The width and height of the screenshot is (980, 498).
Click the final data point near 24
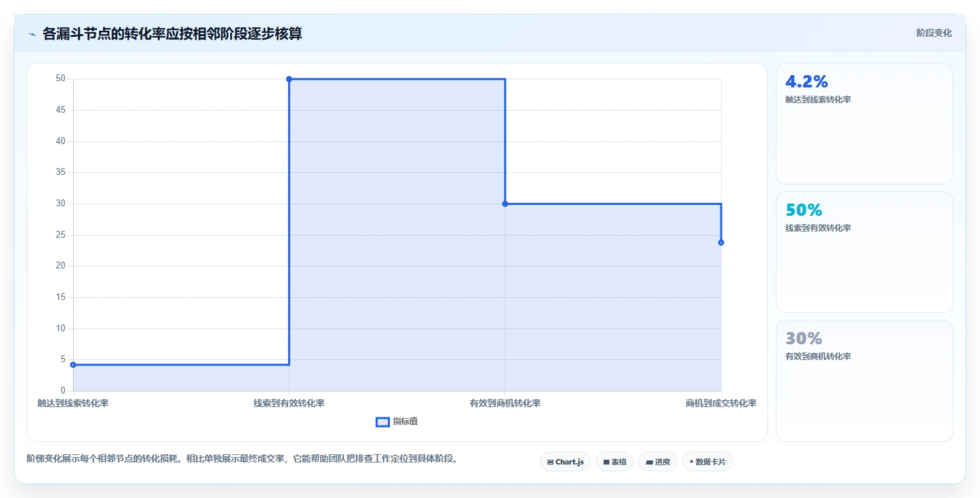[721, 243]
